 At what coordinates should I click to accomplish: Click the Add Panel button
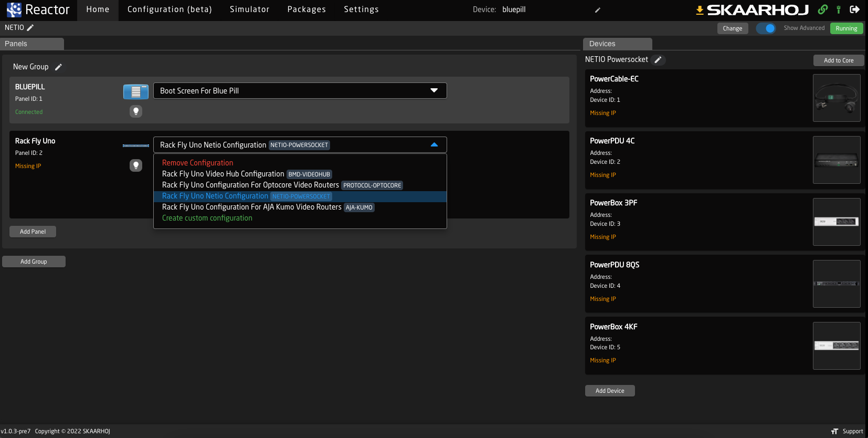pyautogui.click(x=33, y=232)
